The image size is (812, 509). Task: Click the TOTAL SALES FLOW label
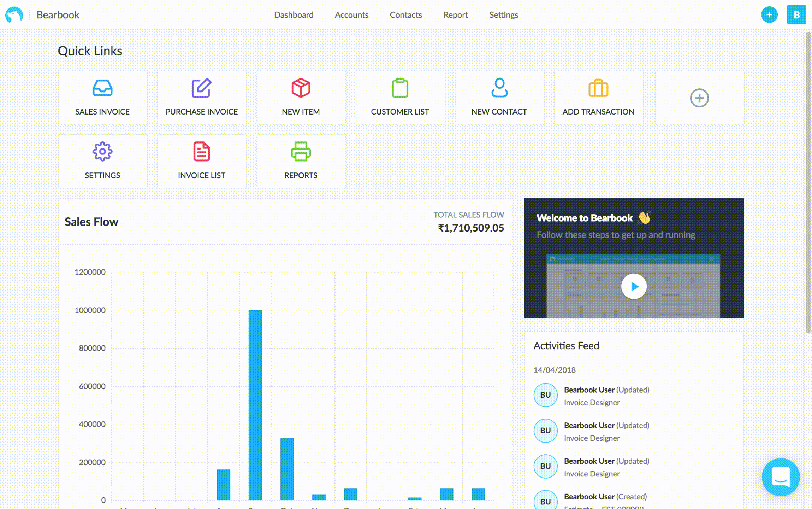[469, 215]
